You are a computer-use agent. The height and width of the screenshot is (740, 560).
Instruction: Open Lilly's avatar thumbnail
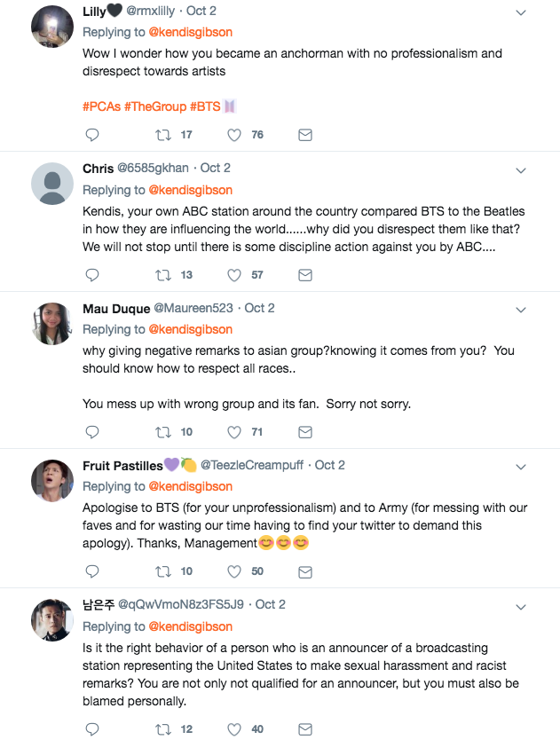(52, 28)
